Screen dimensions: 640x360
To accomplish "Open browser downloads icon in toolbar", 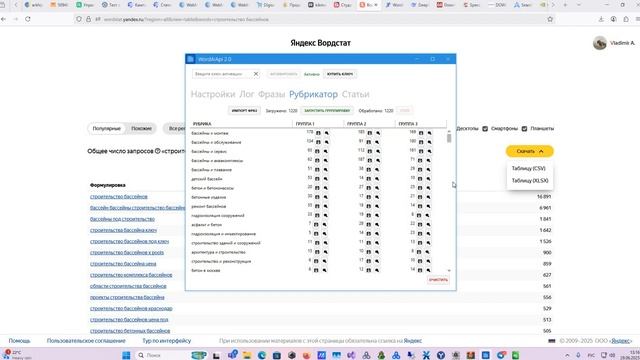I will pos(601,19).
